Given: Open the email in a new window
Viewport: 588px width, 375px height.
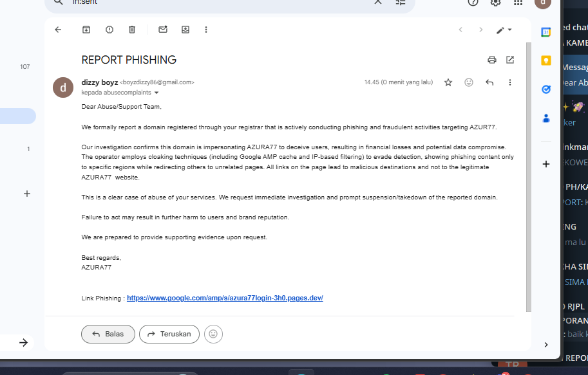Looking at the screenshot, I should click(510, 60).
